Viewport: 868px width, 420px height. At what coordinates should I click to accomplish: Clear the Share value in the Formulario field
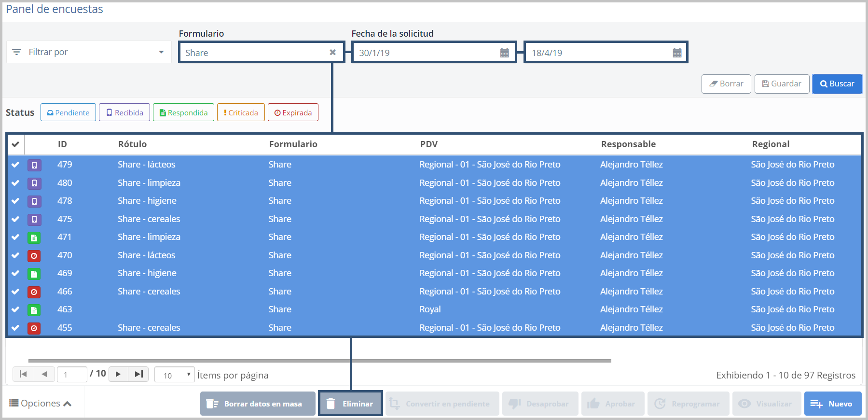point(332,53)
